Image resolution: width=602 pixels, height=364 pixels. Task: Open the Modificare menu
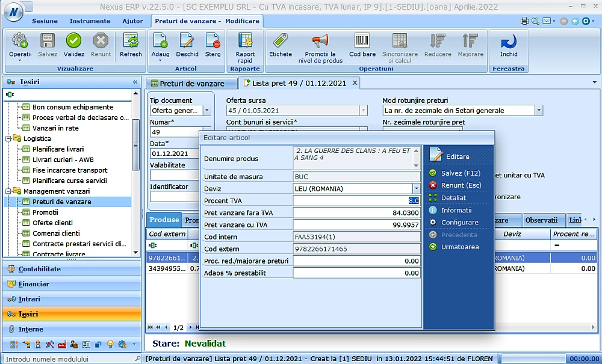tap(244, 20)
